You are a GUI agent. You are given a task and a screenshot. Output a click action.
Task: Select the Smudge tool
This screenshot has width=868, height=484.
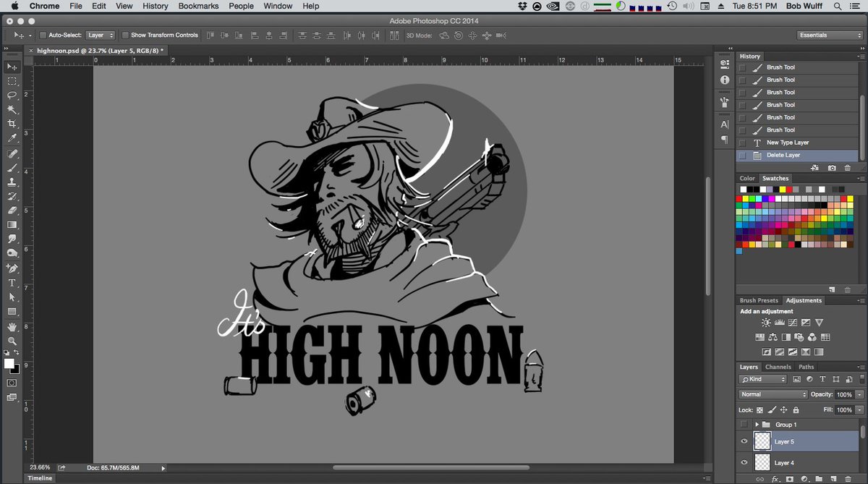point(12,239)
